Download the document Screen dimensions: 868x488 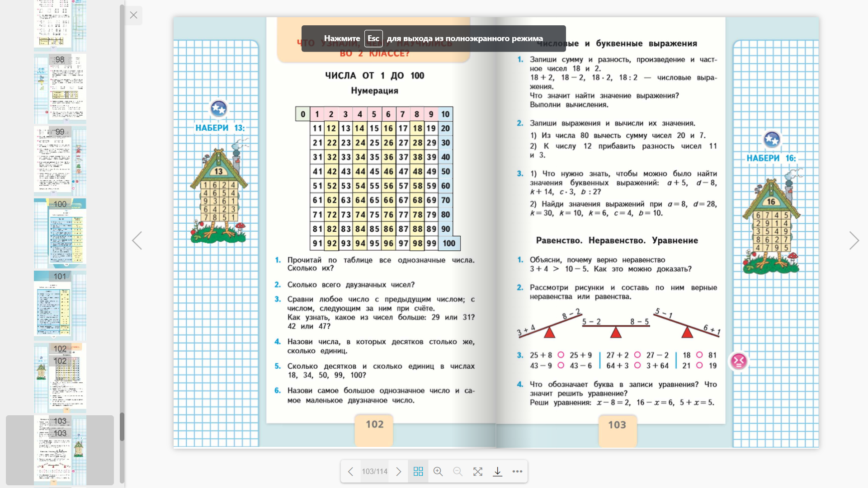497,471
